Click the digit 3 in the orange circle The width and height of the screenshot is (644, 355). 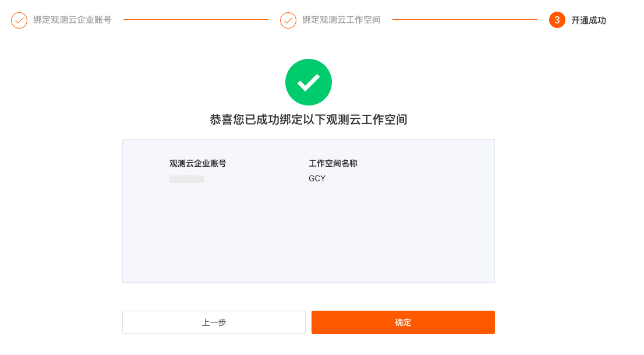557,20
